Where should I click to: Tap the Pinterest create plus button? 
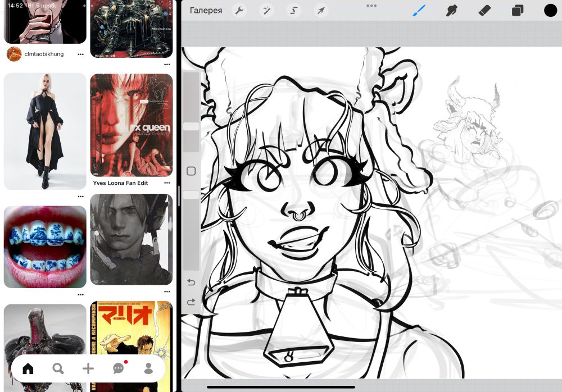pyautogui.click(x=88, y=368)
